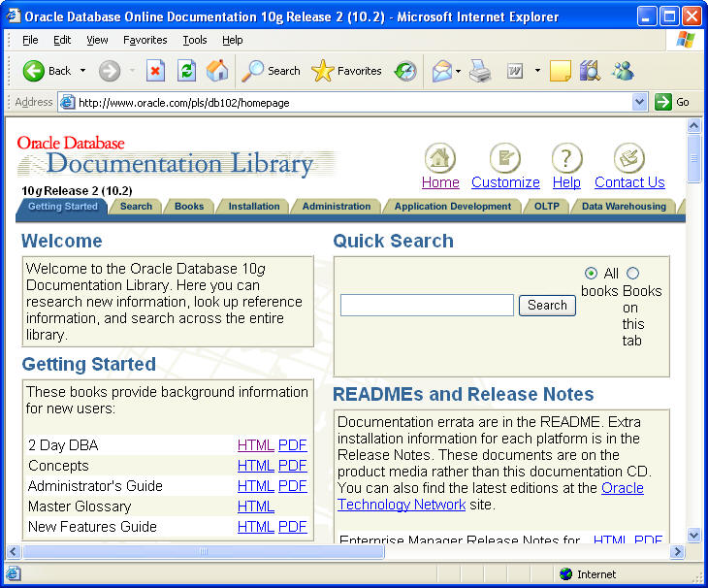Click the Research books icon
The image size is (708, 588).
(x=590, y=71)
